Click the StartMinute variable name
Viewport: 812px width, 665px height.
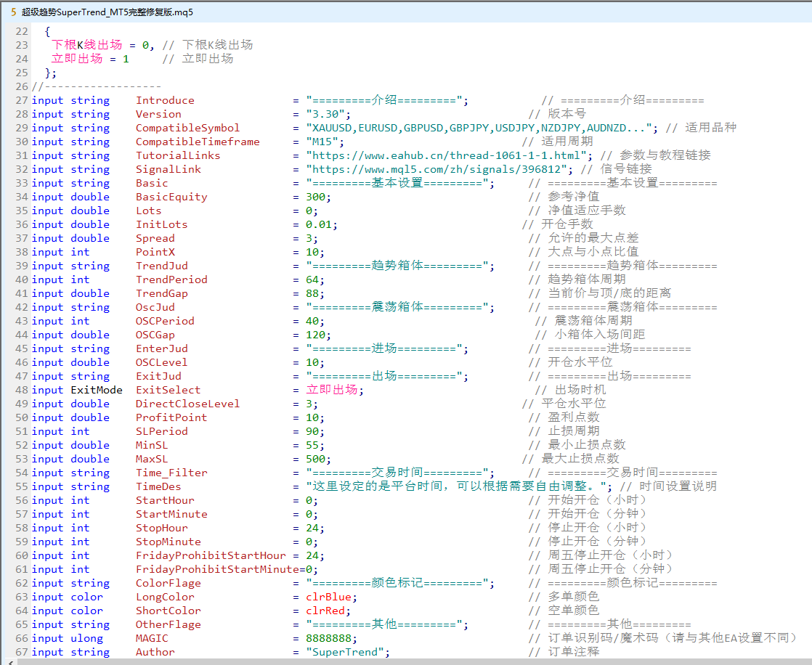[x=171, y=515]
